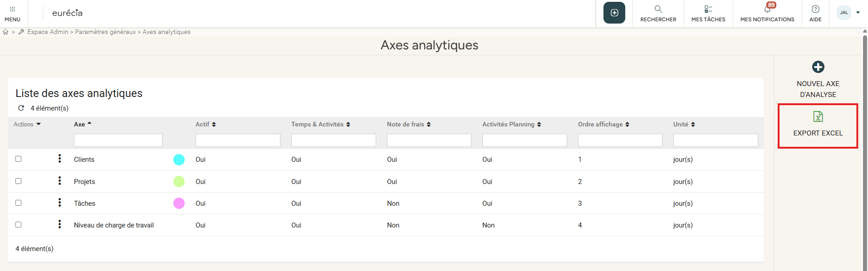
Task: Click the dark plus quick-create icon
Action: pyautogui.click(x=614, y=13)
